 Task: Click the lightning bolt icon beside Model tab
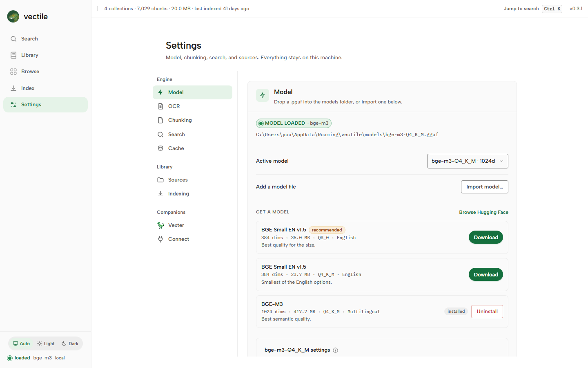click(160, 92)
